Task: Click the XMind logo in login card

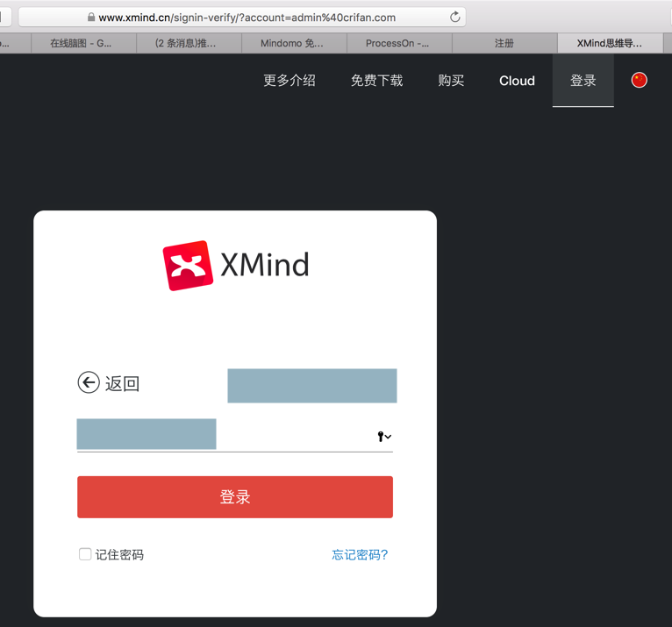Action: coord(235,265)
